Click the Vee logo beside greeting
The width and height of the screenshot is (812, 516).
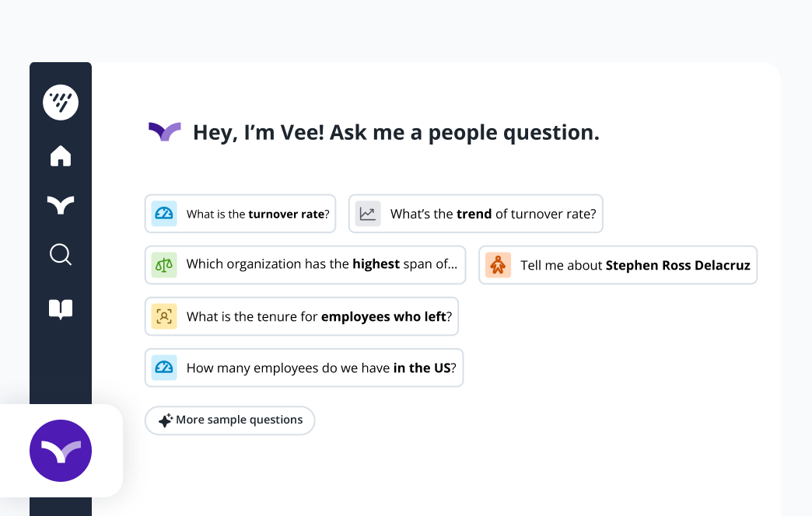pos(165,132)
